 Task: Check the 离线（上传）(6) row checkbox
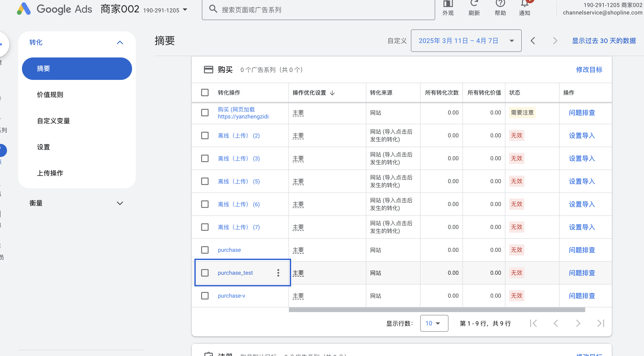point(205,204)
